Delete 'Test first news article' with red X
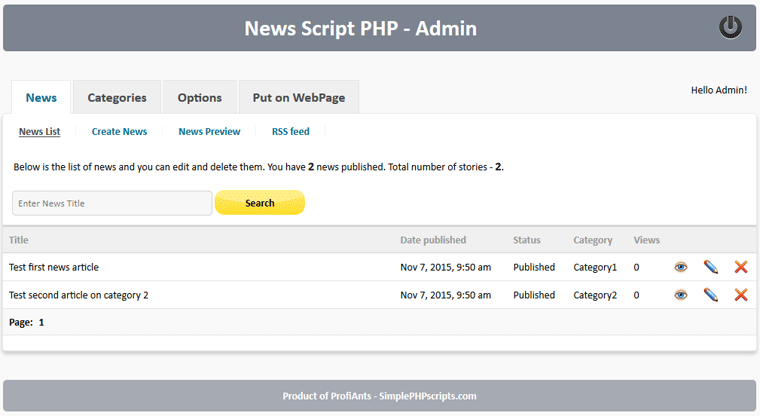 [x=741, y=267]
